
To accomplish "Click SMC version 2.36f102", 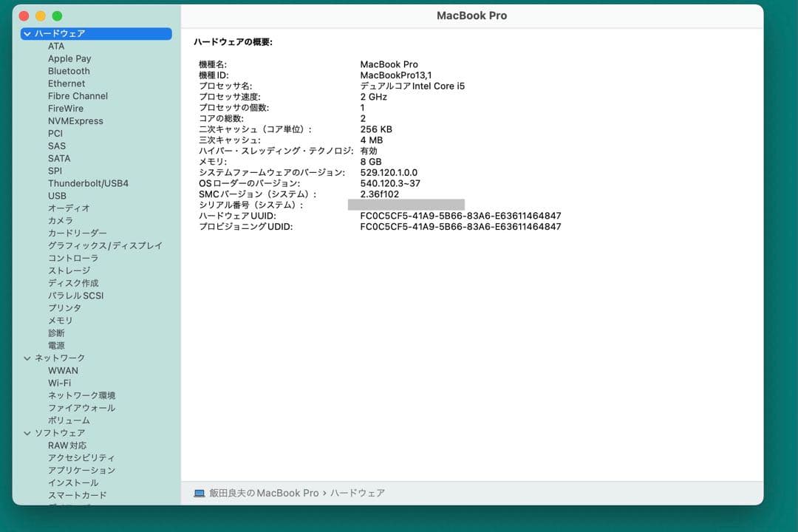I will [x=380, y=194].
